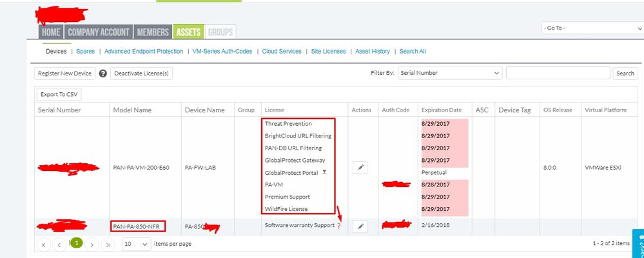Click the Deactivate License(s) button

click(x=141, y=73)
